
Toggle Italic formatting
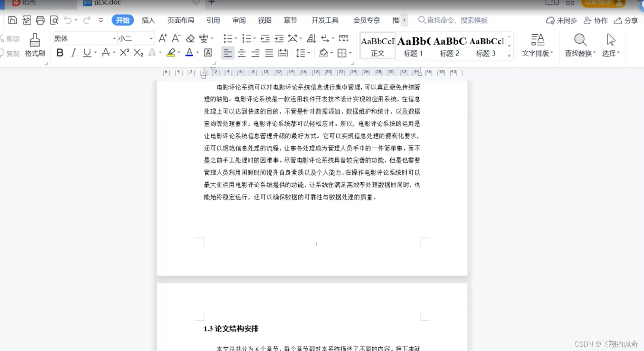pyautogui.click(x=73, y=53)
